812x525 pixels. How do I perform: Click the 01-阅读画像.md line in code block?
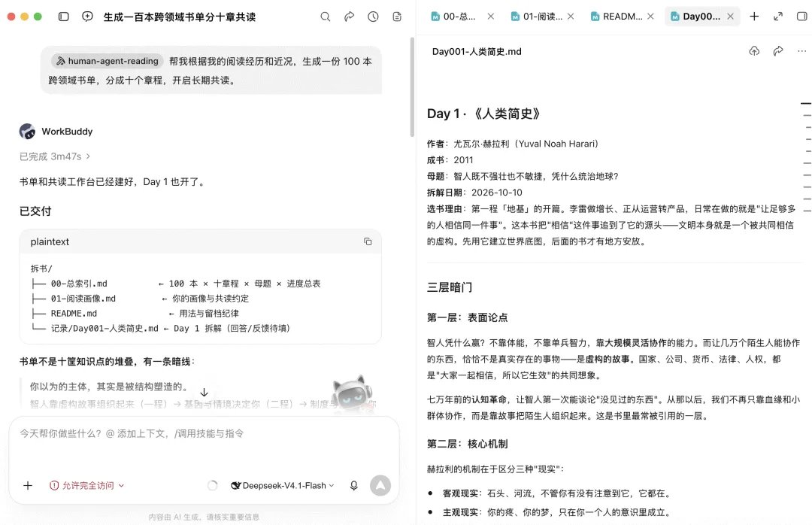point(140,299)
